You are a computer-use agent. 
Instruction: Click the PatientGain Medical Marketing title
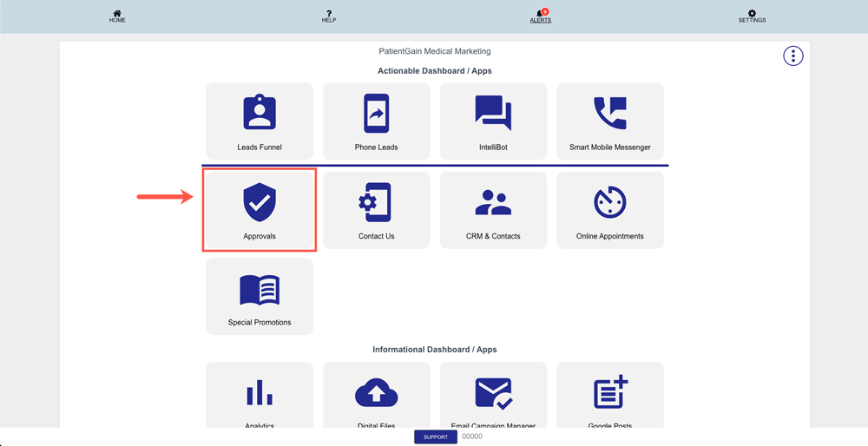pos(435,52)
